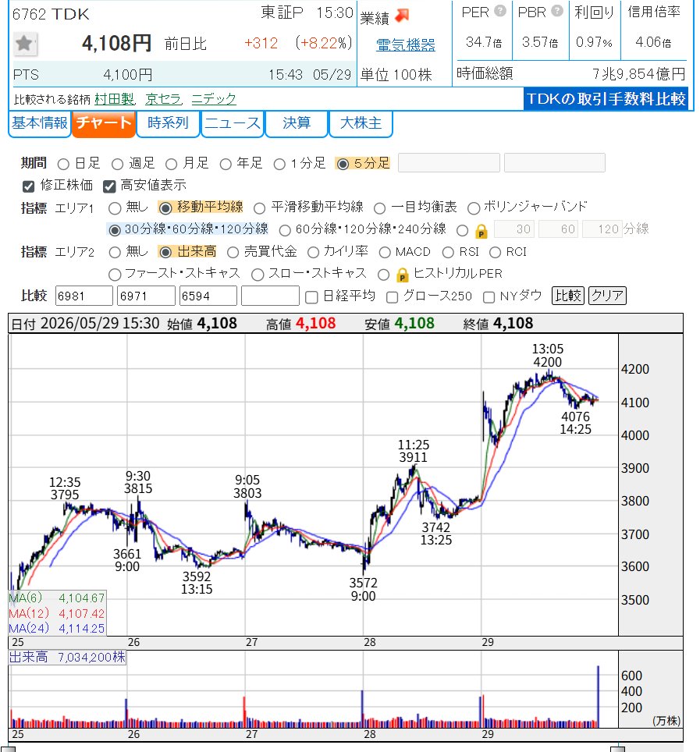Select the 日足 period radio
This screenshot has width=700, height=752.
63,164
